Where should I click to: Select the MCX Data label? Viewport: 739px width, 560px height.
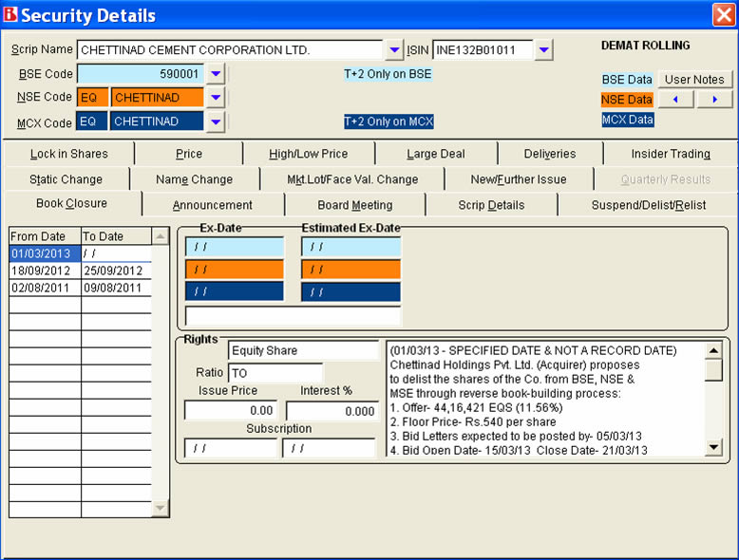pos(627,120)
